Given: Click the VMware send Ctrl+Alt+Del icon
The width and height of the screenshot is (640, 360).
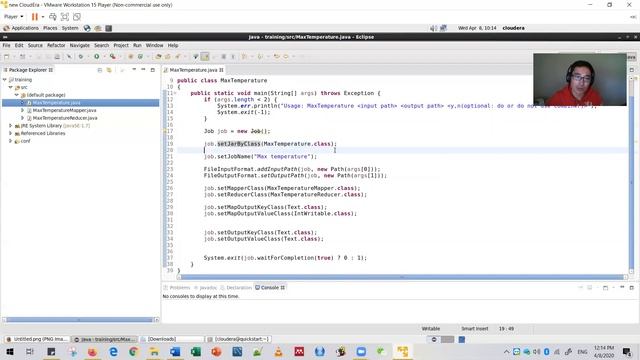Looking at the screenshot, I should 53,17.
